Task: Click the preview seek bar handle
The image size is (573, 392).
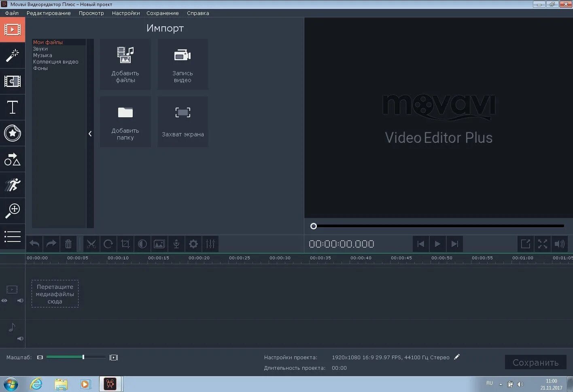Action: (x=314, y=226)
